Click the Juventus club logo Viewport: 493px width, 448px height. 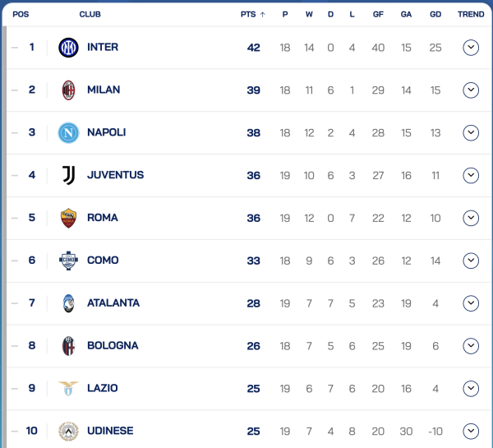[x=68, y=175]
